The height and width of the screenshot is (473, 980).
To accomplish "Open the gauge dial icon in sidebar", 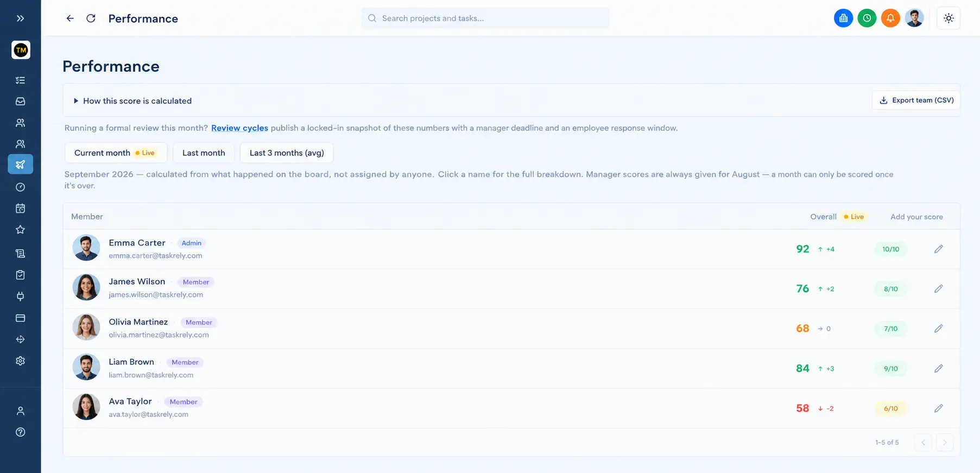I will pos(20,187).
